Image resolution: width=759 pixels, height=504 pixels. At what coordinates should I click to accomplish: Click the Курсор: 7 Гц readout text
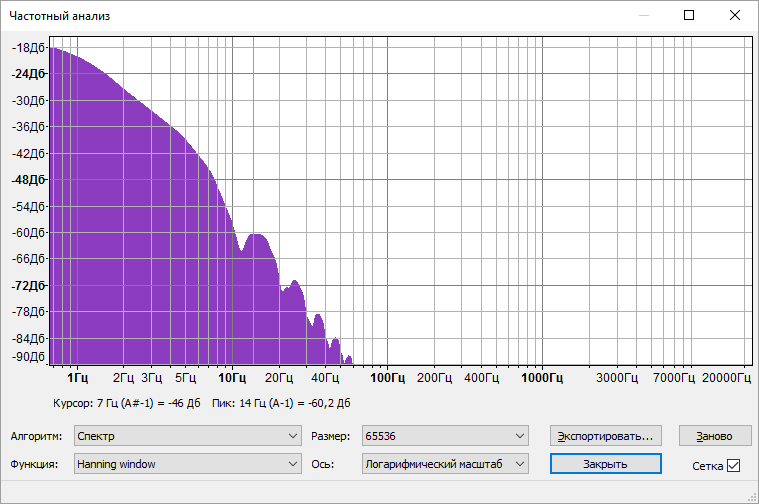126,403
